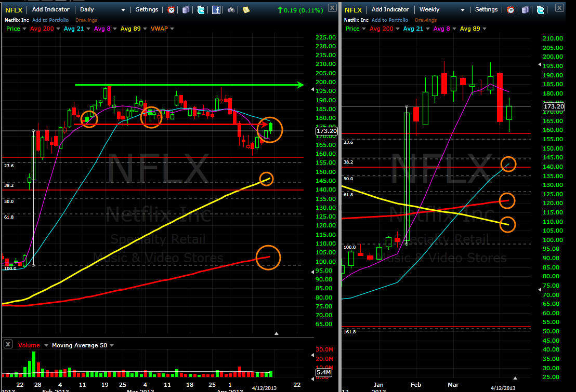Click the 4/12/2013 date under Weekly chart

(x=503, y=388)
